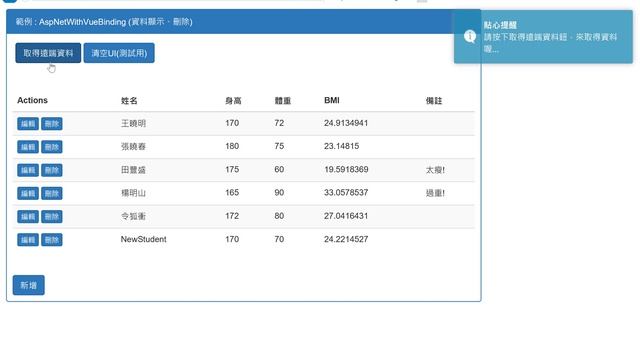Delete the 令狐衝 row

51,217
